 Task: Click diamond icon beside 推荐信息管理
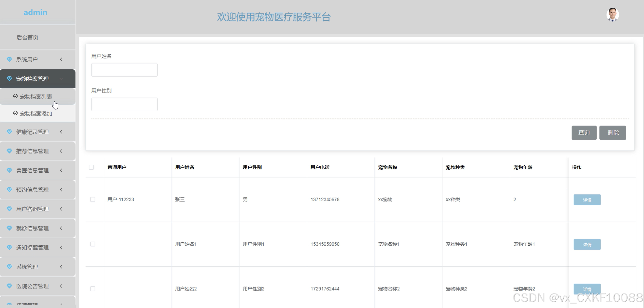(x=10, y=151)
